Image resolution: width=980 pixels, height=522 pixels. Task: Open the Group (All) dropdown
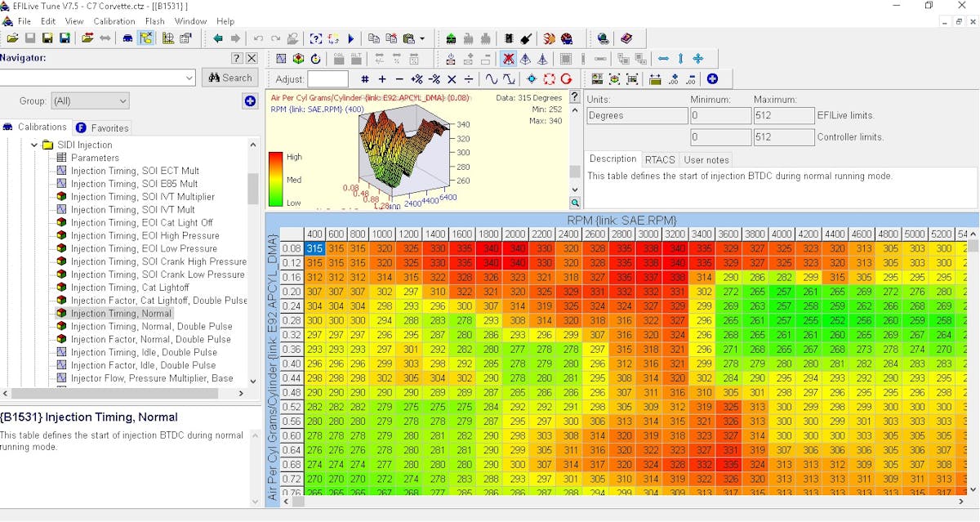click(90, 101)
